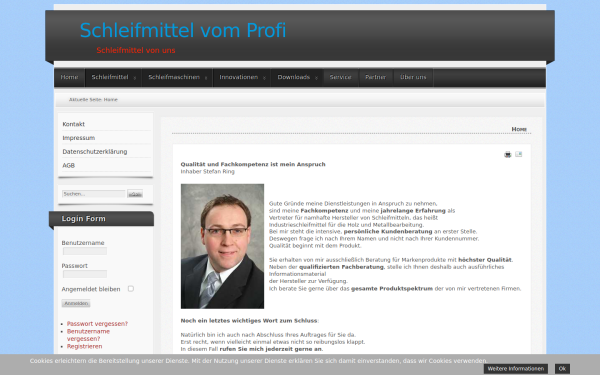The width and height of the screenshot is (600, 375).
Task: Click the Weitere Informationen cookie button
Action: point(516,369)
